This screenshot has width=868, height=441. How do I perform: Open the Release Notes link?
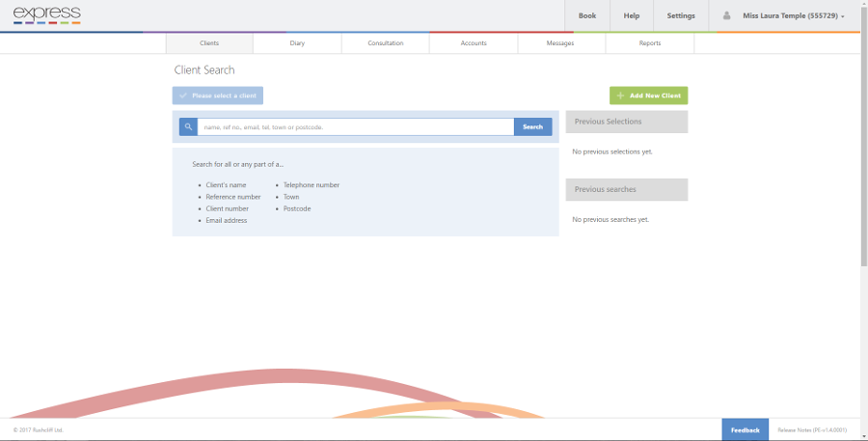812,430
